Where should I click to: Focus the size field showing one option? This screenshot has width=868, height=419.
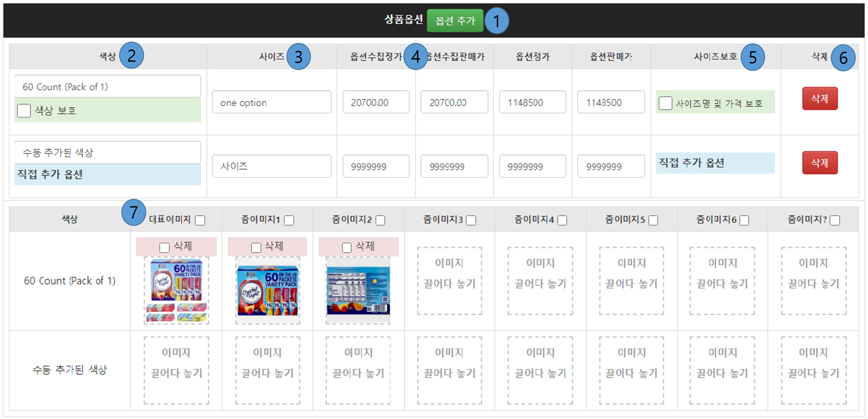tap(272, 102)
